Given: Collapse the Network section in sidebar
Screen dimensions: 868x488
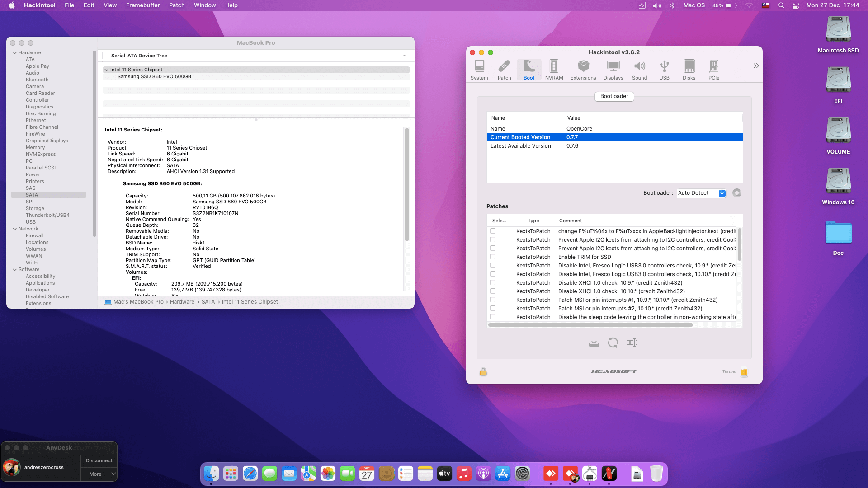Looking at the screenshot, I should (x=15, y=229).
